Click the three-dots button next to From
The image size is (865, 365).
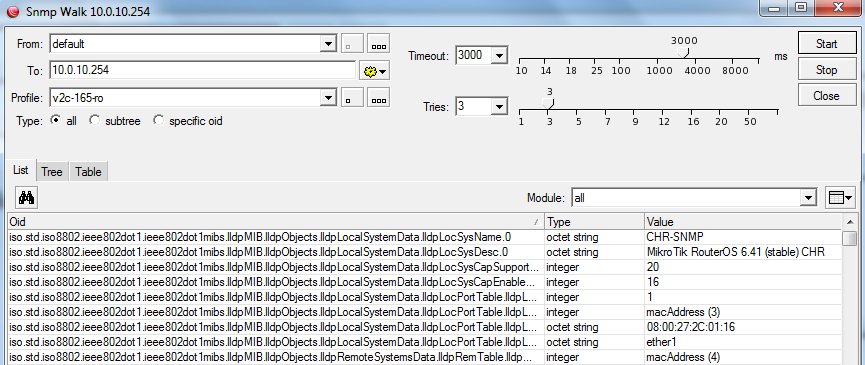[x=378, y=44]
